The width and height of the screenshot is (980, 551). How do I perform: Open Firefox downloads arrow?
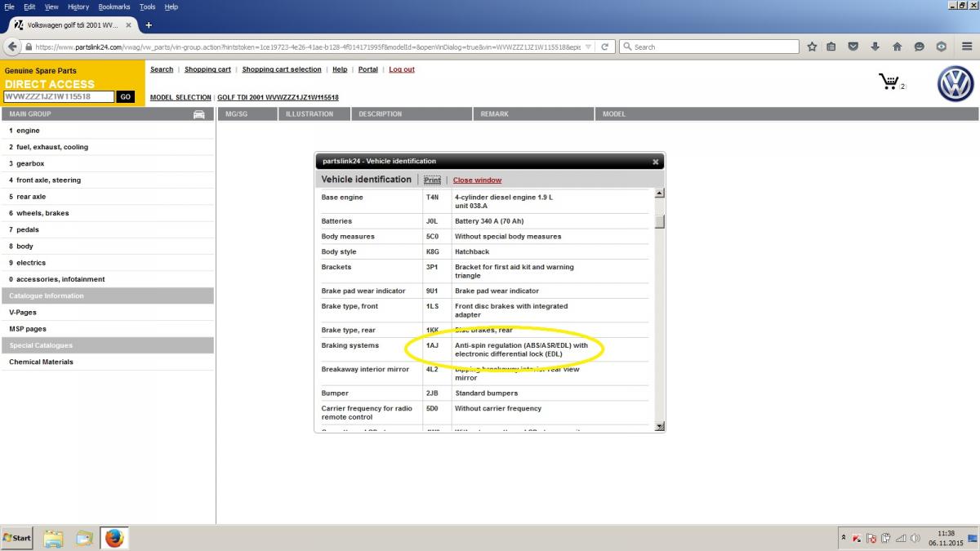click(875, 47)
